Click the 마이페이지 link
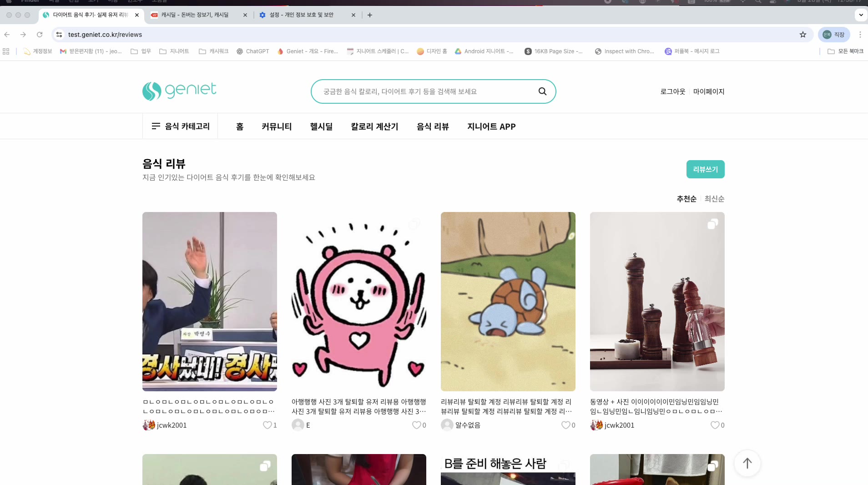 (x=708, y=91)
